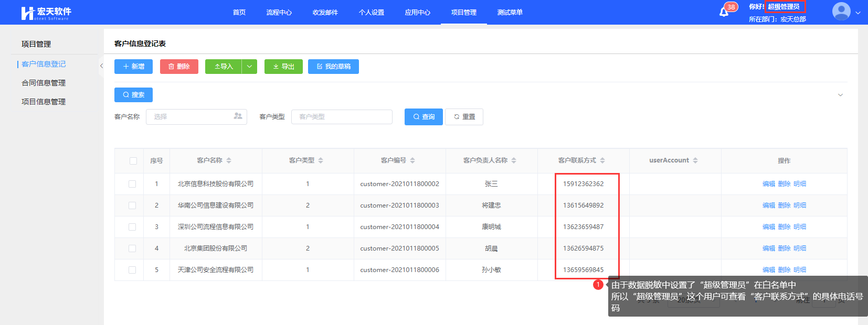The height and width of the screenshot is (325, 868).
Task: Sort by 客户联系方式 column sort icon
Action: click(x=602, y=160)
